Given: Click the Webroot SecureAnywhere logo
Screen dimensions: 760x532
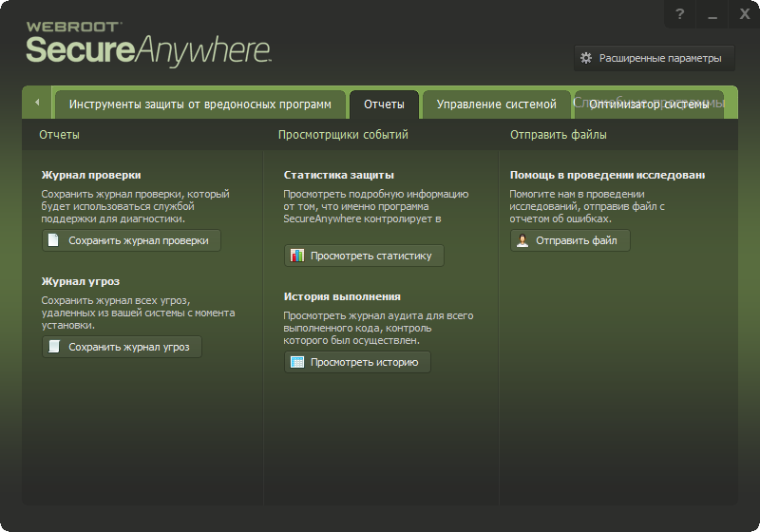Looking at the screenshot, I should tap(148, 45).
